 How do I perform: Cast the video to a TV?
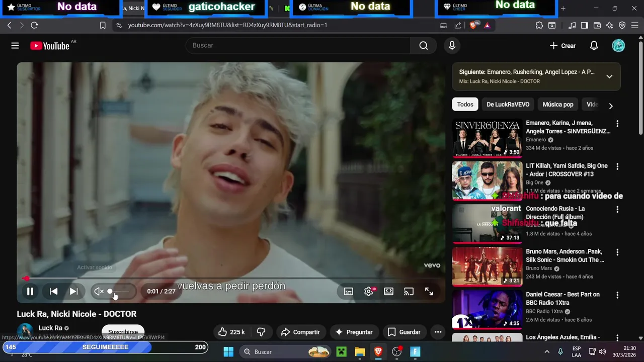[409, 291]
